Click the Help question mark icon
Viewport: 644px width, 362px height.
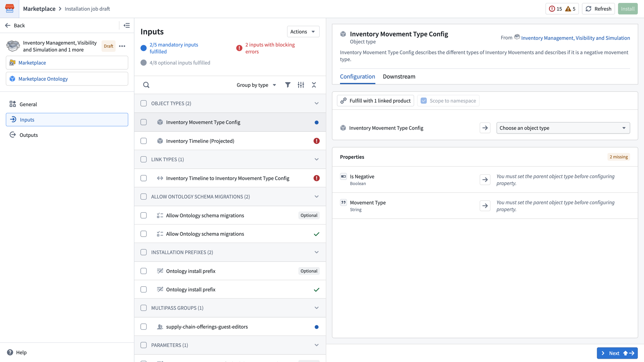10,352
